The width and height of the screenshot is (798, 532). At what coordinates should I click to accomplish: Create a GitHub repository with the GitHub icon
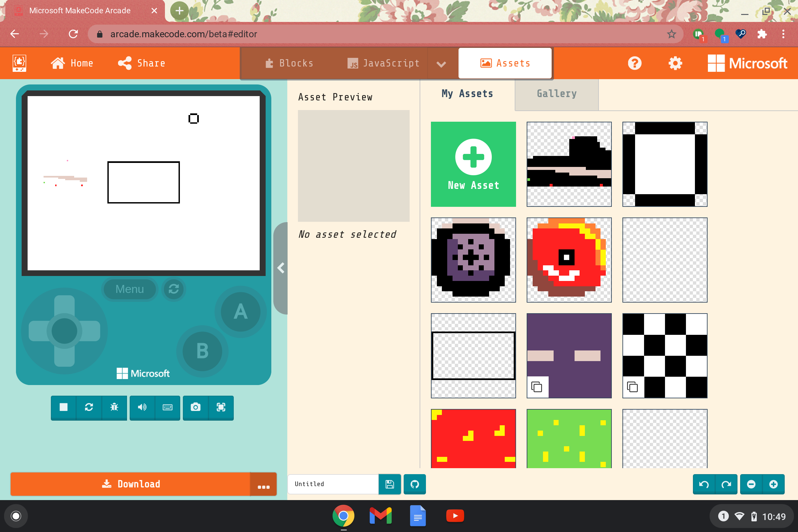[415, 484]
